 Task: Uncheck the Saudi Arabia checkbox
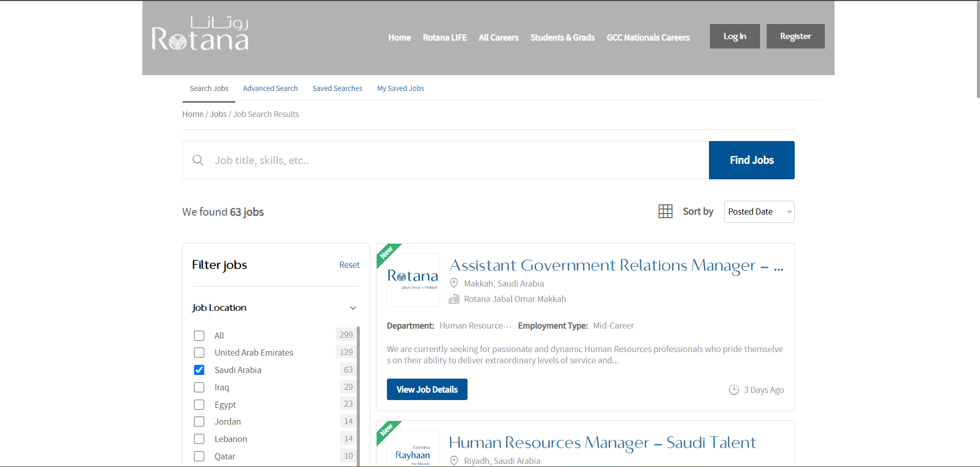[x=199, y=370]
